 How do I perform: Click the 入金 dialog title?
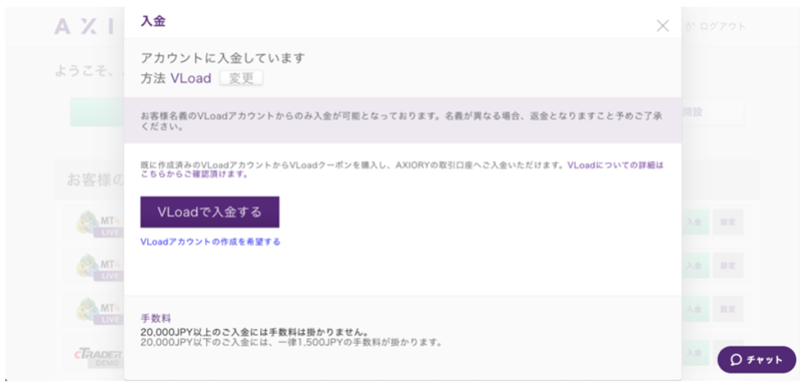pos(153,21)
